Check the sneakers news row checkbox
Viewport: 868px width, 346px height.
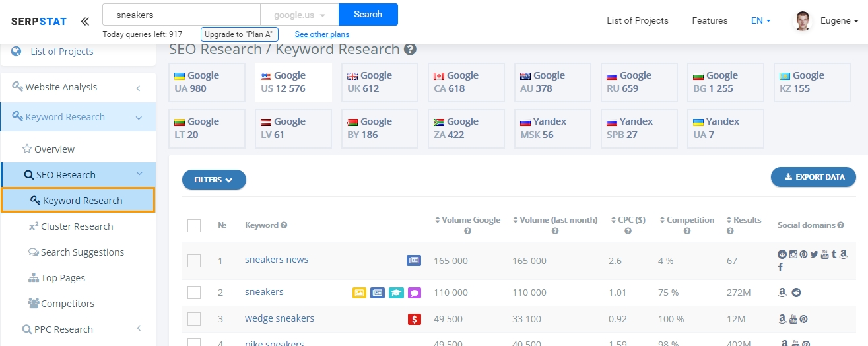[194, 261]
